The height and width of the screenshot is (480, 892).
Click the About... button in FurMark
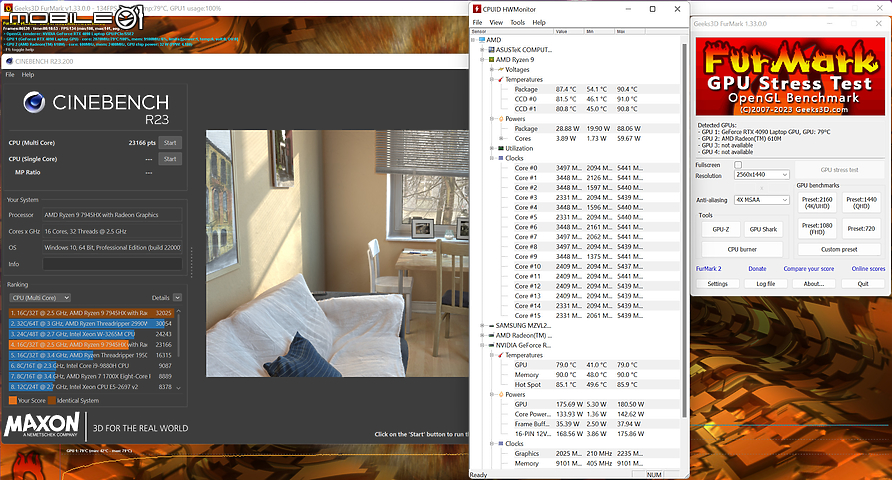click(x=813, y=283)
